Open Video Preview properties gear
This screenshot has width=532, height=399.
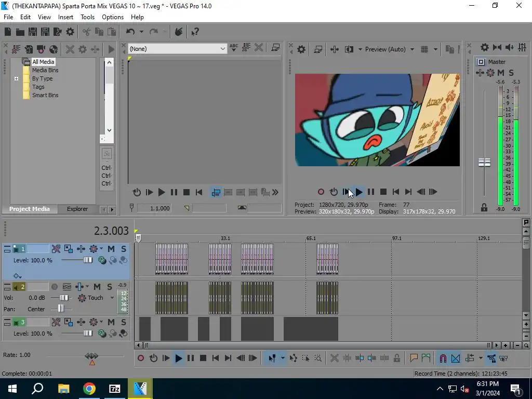[301, 49]
